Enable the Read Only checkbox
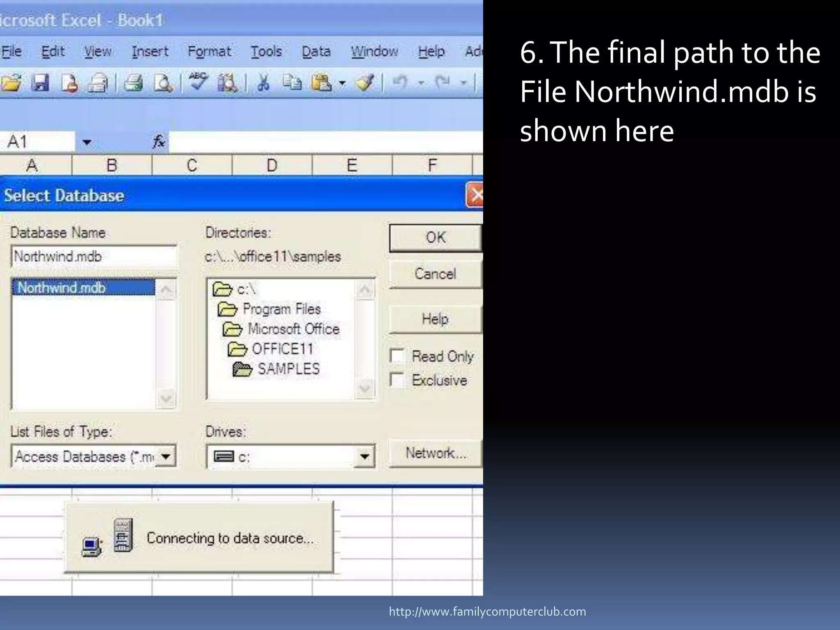The height and width of the screenshot is (630, 840). (397, 356)
